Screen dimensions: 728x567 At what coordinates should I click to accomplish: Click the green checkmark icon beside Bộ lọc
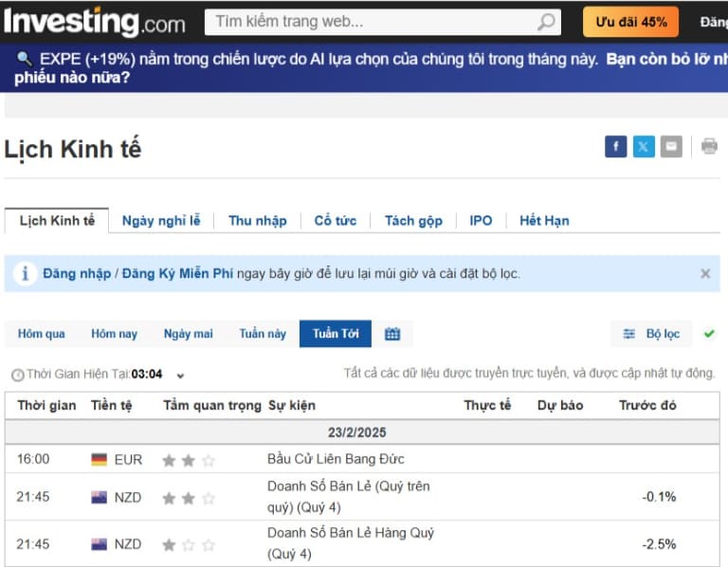click(x=709, y=334)
